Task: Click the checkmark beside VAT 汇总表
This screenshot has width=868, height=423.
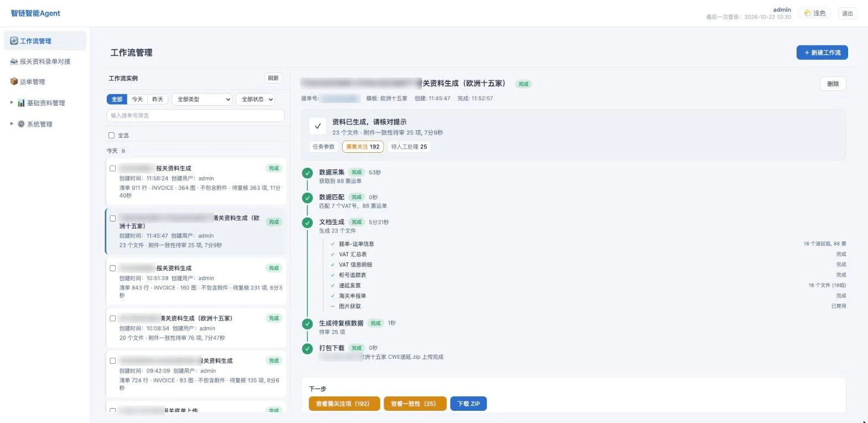Action: (x=333, y=255)
